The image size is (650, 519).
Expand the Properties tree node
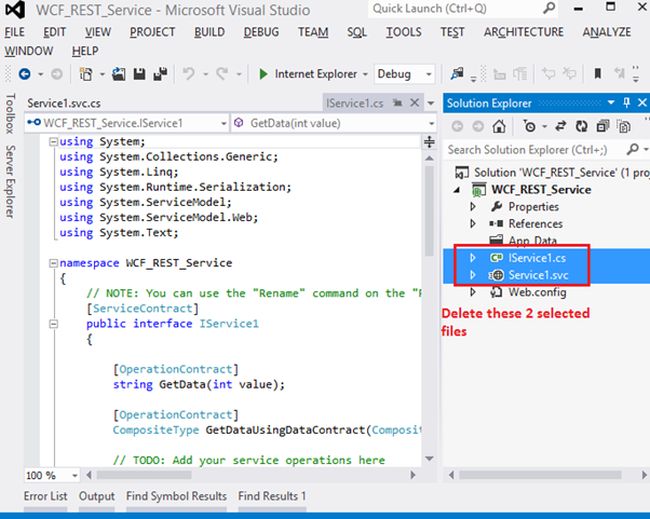coord(474,206)
